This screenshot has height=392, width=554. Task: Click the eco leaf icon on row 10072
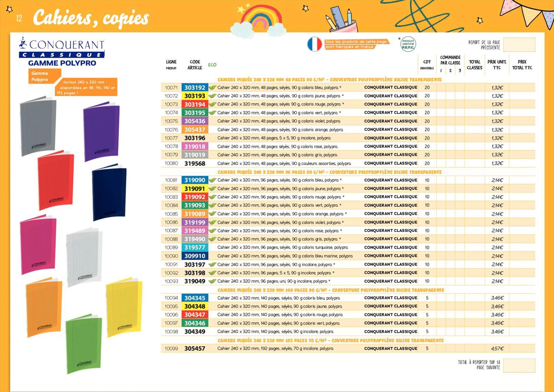(213, 96)
